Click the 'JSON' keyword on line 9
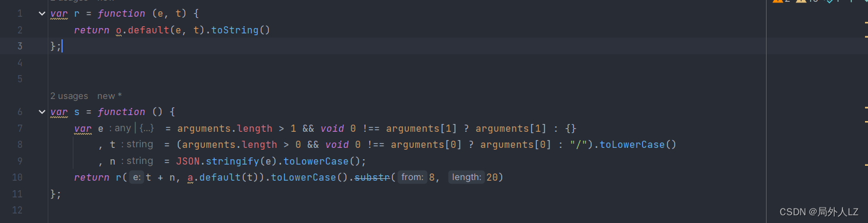The image size is (868, 223). (187, 161)
